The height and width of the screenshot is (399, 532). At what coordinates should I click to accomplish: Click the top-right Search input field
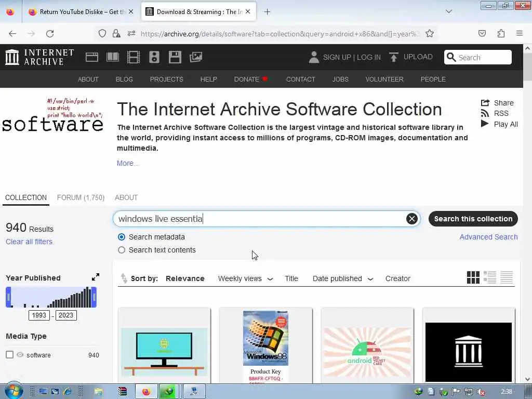[x=478, y=57]
